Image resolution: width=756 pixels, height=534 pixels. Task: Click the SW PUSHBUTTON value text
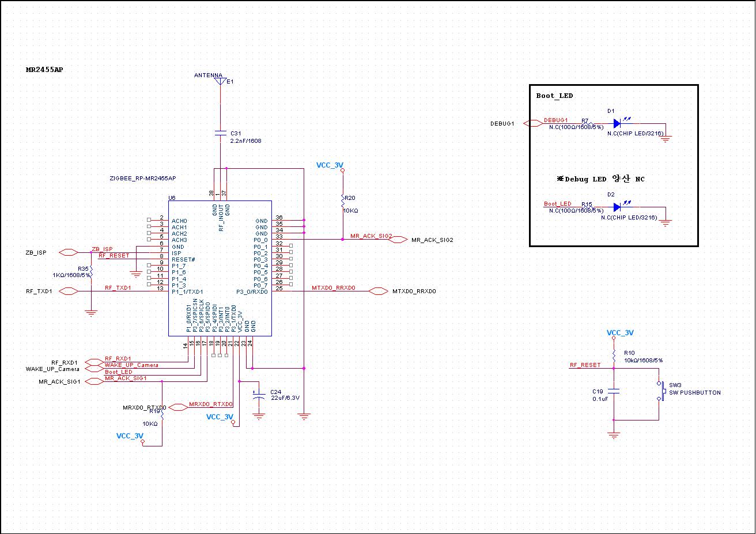(695, 392)
